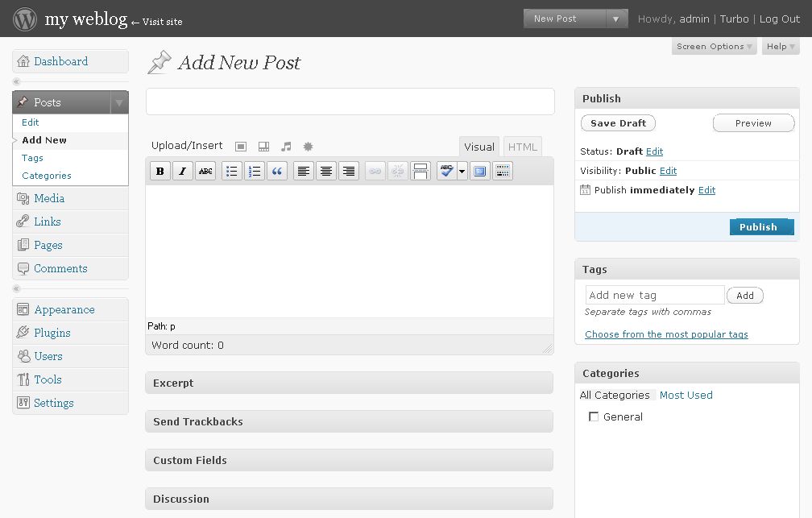Image resolution: width=812 pixels, height=518 pixels.
Task: Toggle the kitchen sink toolbar row
Action: point(503,171)
